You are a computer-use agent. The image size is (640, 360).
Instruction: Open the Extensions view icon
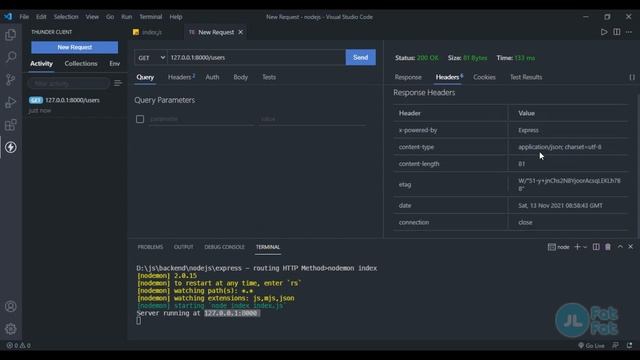click(11, 124)
